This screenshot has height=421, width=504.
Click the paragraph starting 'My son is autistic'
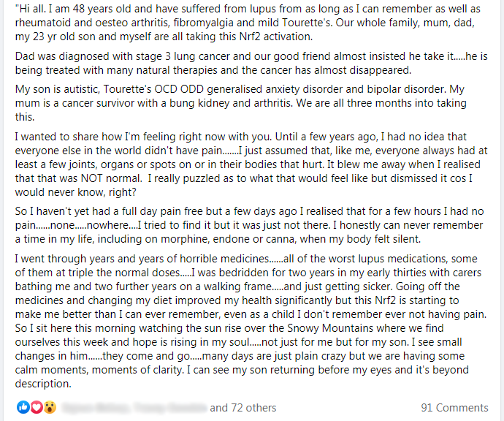pos(241,103)
